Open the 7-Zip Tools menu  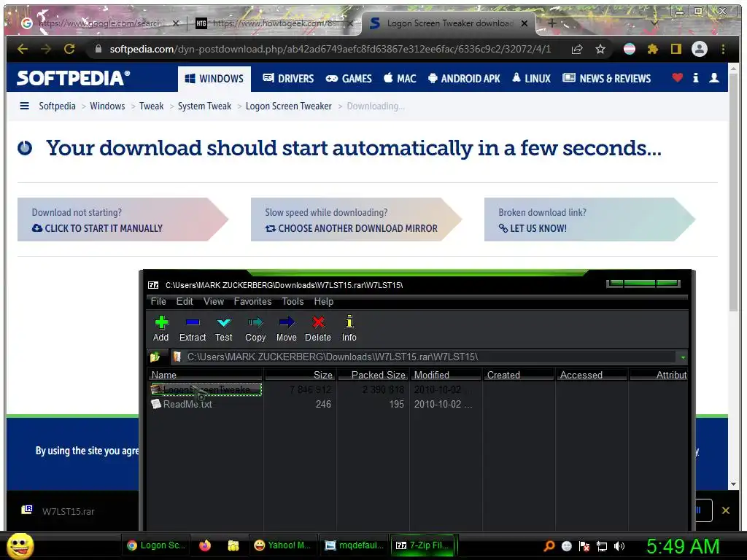click(293, 301)
